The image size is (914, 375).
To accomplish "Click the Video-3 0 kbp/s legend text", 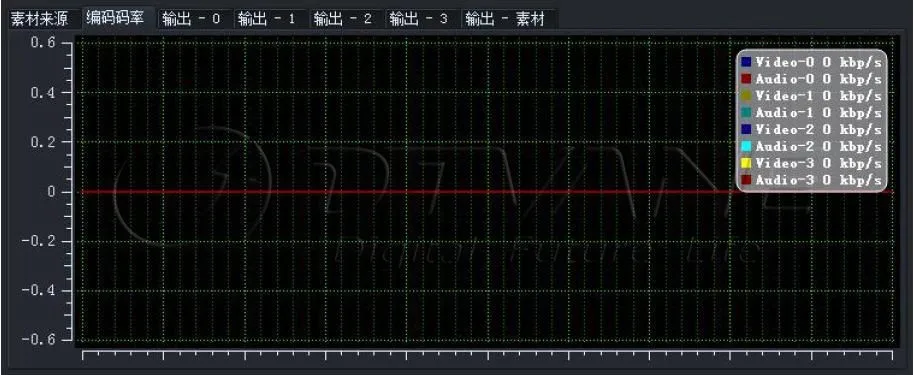I will coord(818,163).
